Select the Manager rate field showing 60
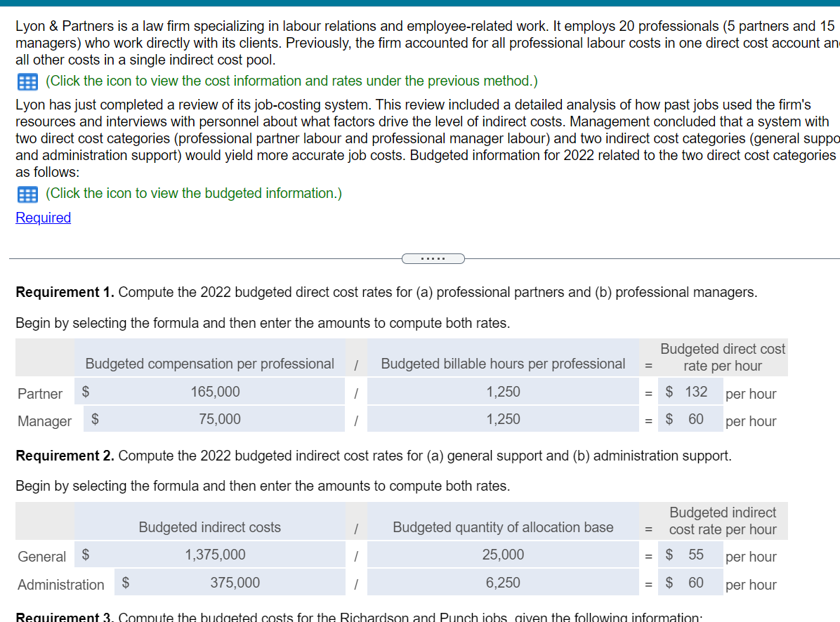The width and height of the screenshot is (840, 622). click(x=690, y=418)
